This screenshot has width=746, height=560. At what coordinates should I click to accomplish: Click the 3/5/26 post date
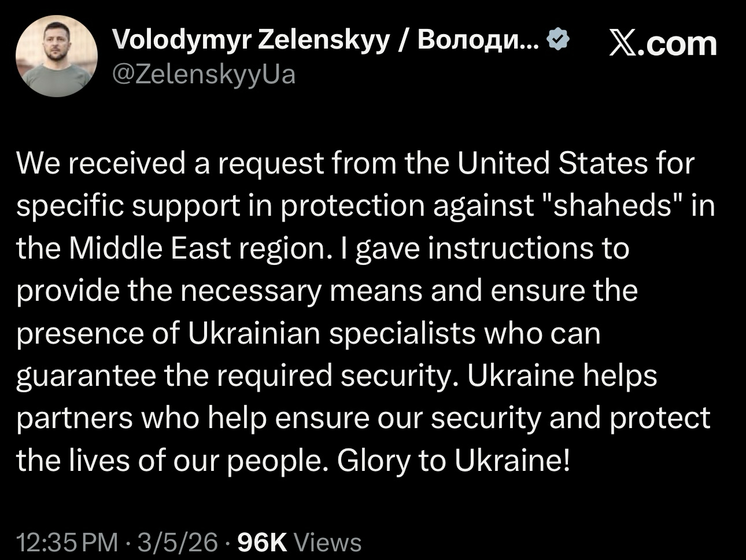click(x=178, y=542)
